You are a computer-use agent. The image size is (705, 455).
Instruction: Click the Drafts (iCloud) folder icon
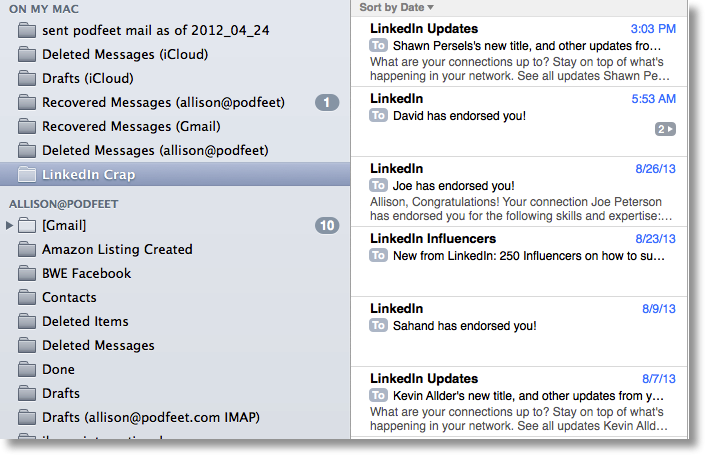pos(26,78)
